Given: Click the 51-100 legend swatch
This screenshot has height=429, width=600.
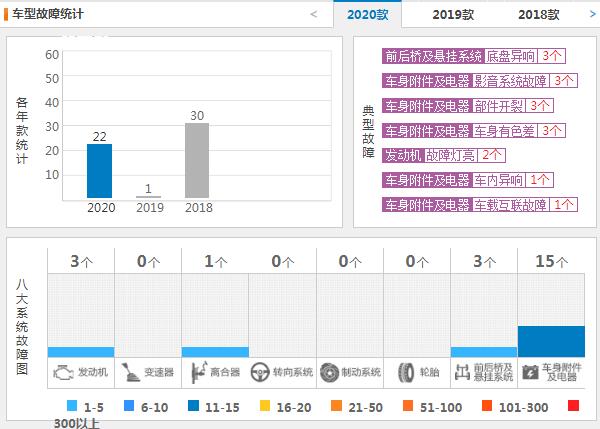Looking at the screenshot, I should tap(408, 405).
